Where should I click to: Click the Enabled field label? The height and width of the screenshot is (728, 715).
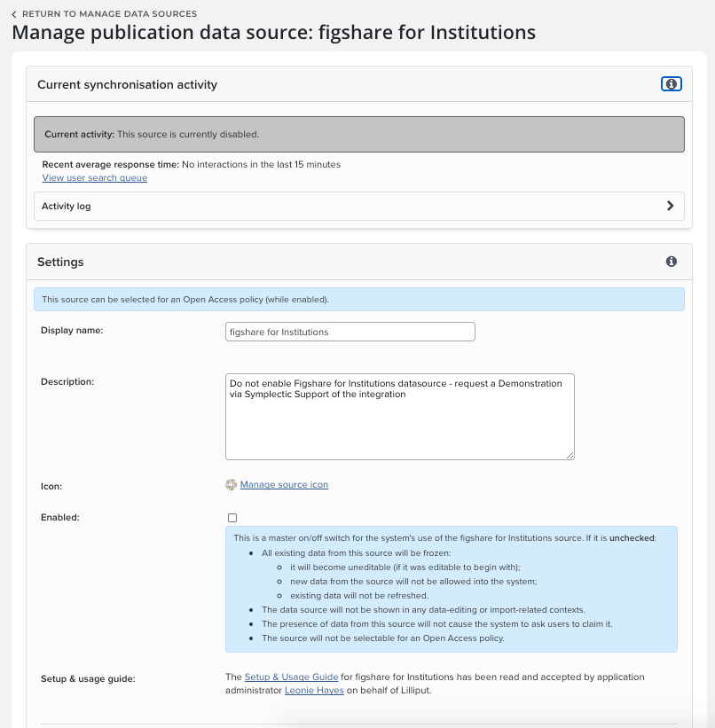pos(60,517)
